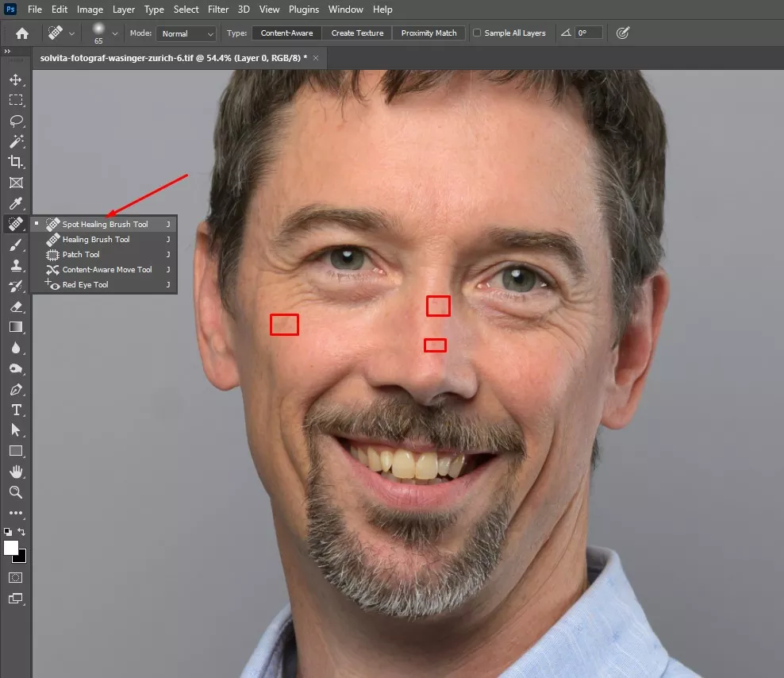Pick the Eyedropper tool
784x678 pixels.
click(x=15, y=204)
